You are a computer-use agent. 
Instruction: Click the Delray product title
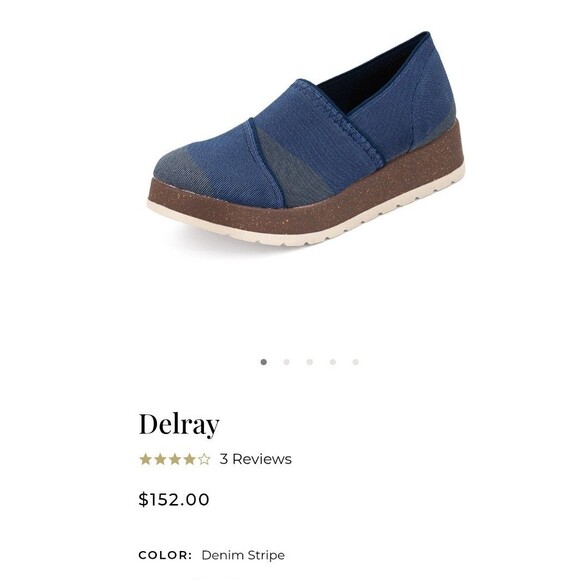pyautogui.click(x=179, y=424)
